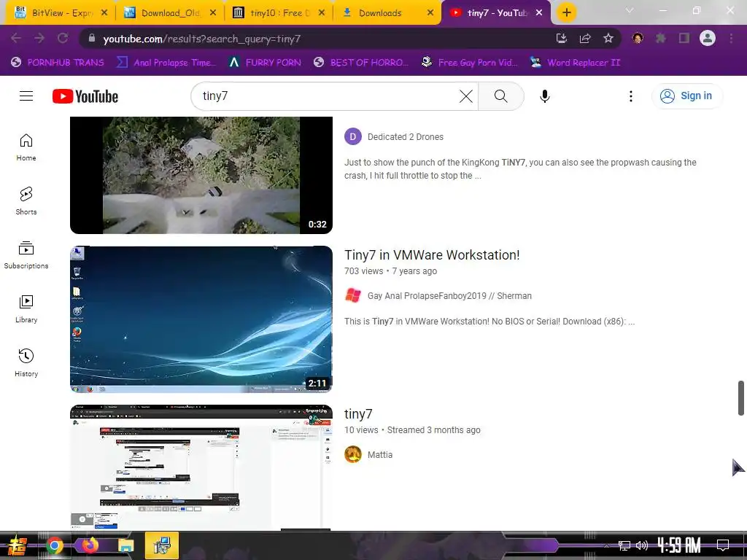Open Library in the sidebar
This screenshot has width=747, height=560.
point(26,309)
